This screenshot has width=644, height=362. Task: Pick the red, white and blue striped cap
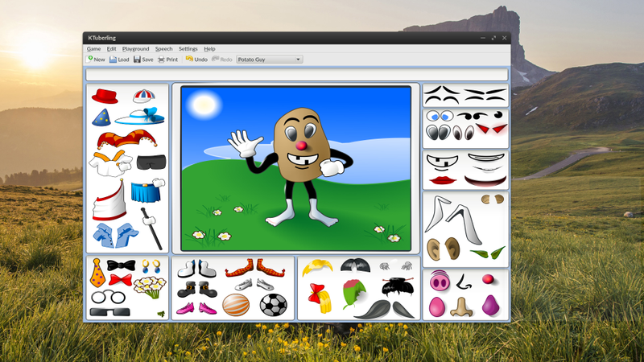point(144,97)
